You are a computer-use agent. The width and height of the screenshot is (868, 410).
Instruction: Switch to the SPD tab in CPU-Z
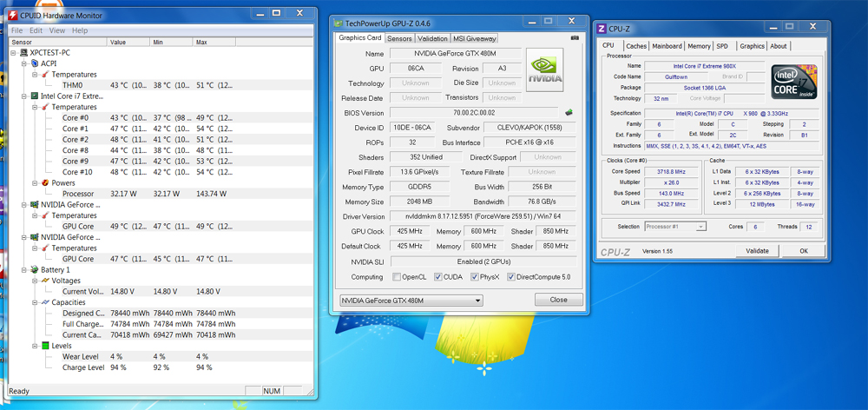click(x=722, y=46)
